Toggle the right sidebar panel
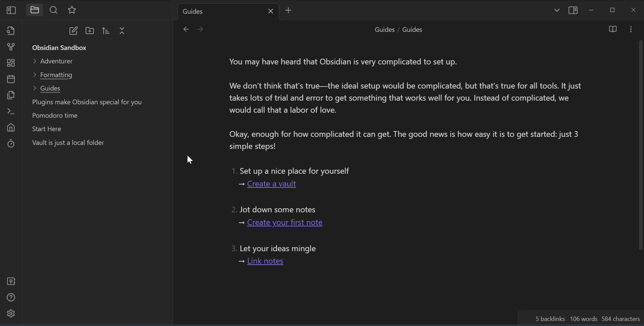 [x=573, y=10]
